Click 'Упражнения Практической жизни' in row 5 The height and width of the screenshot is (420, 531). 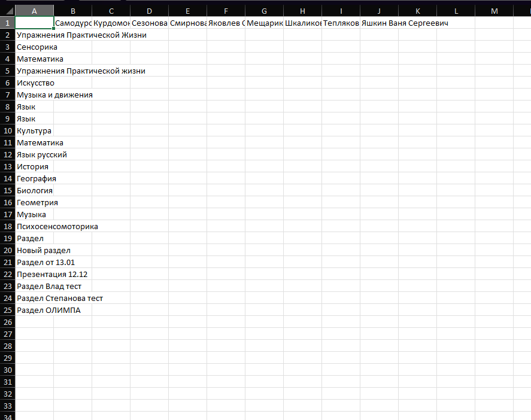(81, 71)
